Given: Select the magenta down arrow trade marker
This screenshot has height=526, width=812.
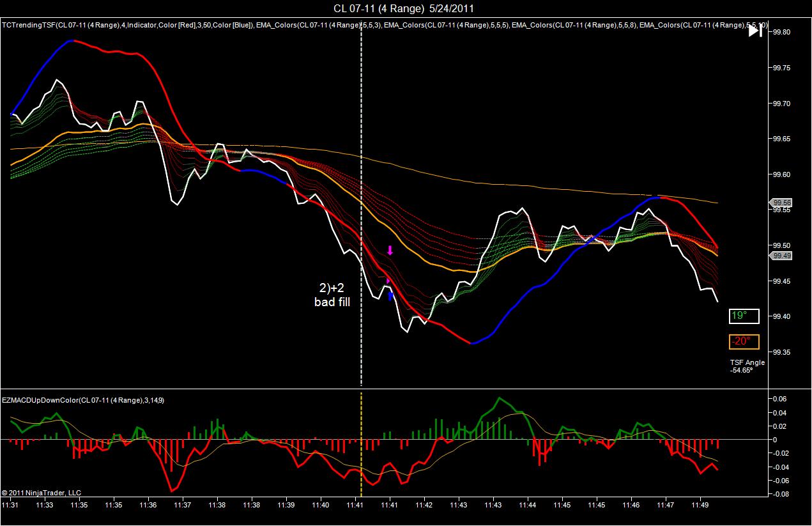Looking at the screenshot, I should click(x=390, y=251).
